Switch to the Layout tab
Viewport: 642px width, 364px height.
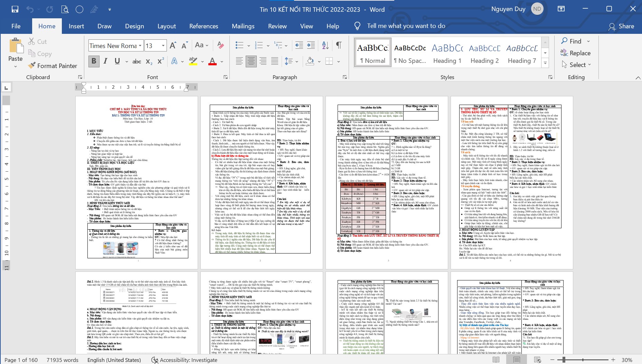(x=167, y=26)
